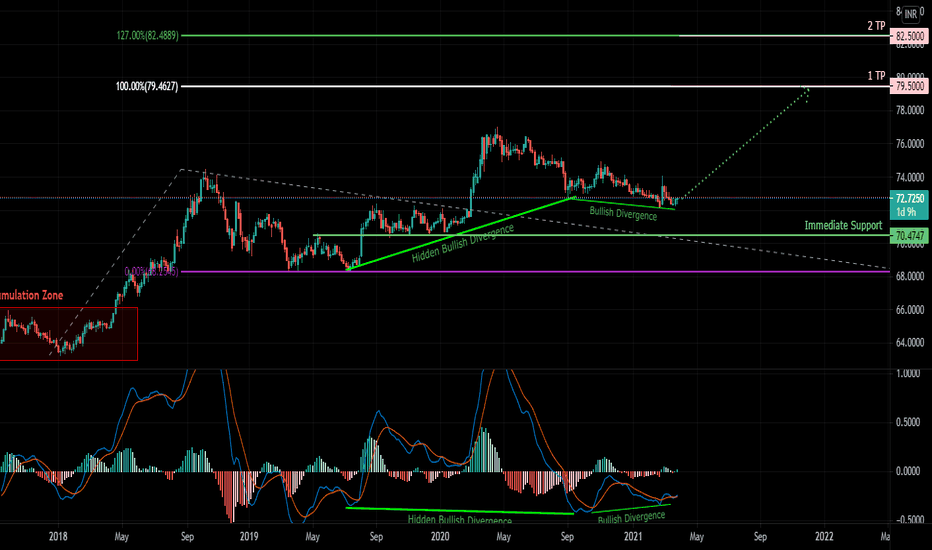Click the 2020 time axis label
The height and width of the screenshot is (550, 932).
[440, 536]
